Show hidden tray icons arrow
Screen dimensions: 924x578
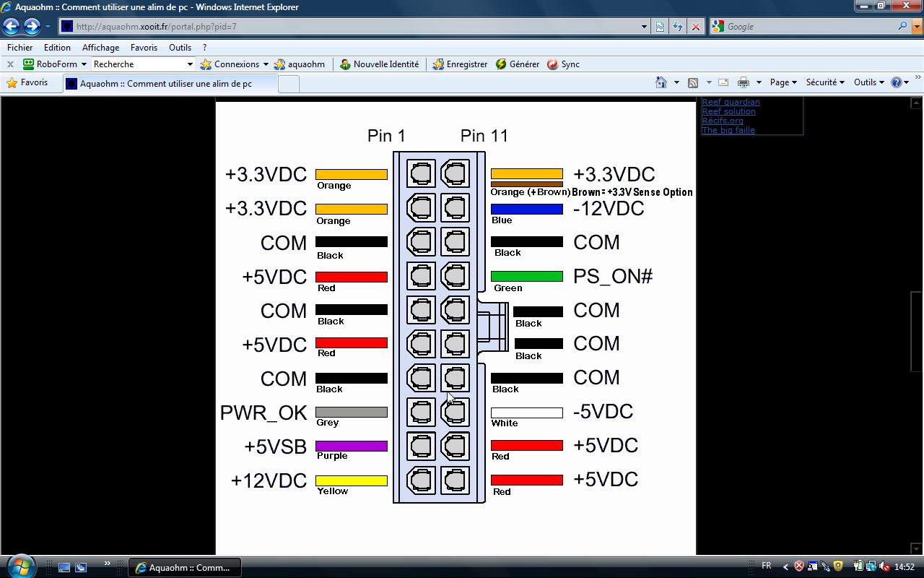(x=785, y=567)
